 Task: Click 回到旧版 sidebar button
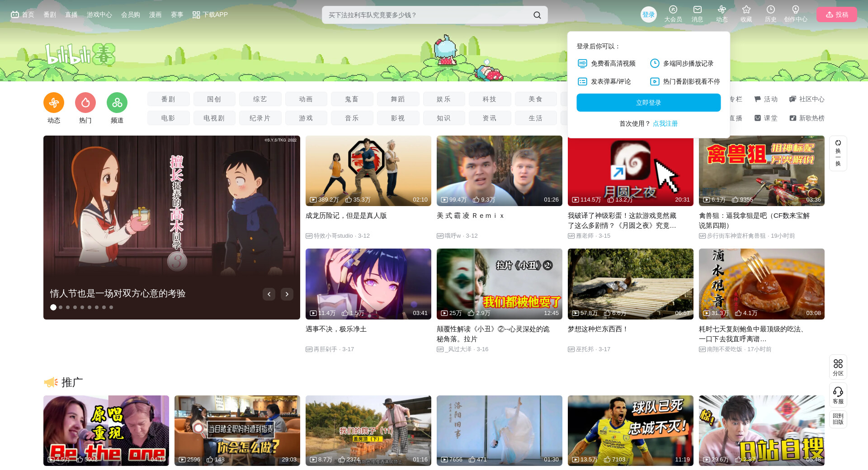point(838,419)
